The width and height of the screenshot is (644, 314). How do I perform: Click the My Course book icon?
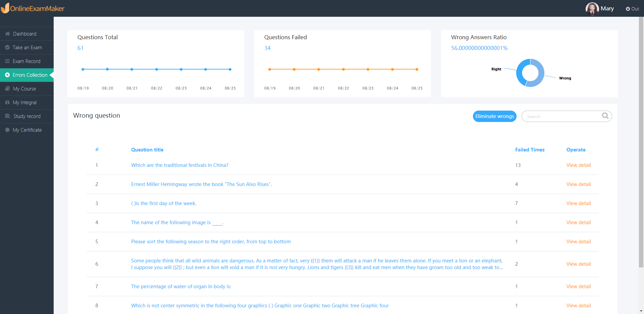coord(7,89)
